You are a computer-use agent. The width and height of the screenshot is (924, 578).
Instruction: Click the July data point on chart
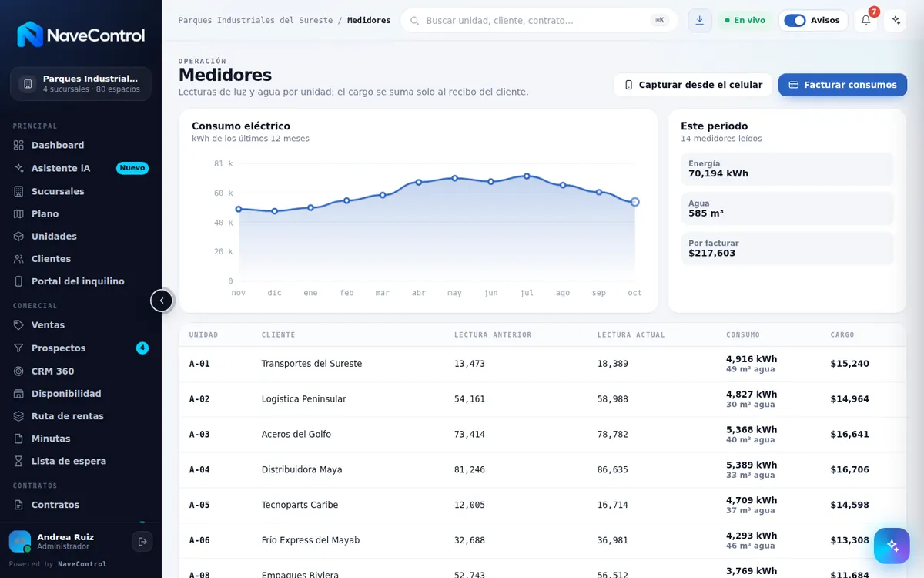(527, 176)
